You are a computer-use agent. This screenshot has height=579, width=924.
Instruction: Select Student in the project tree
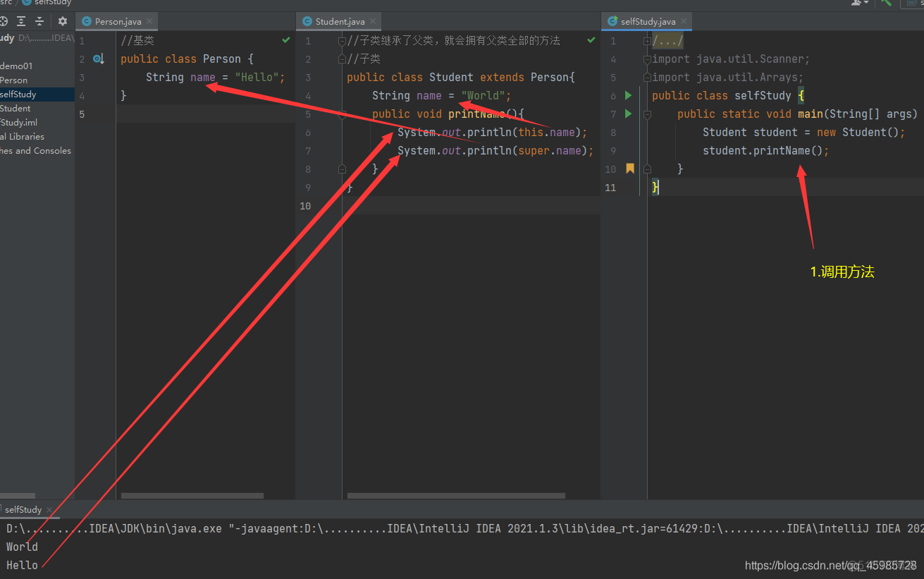pyautogui.click(x=15, y=108)
